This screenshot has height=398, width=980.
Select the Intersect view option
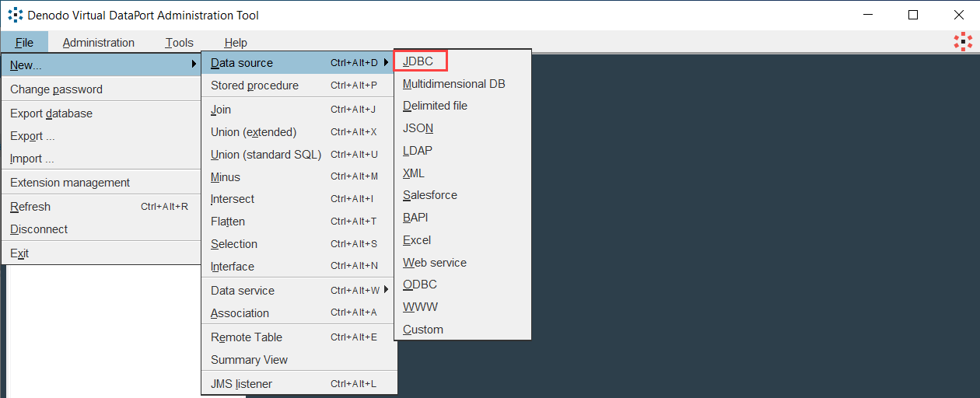tap(299, 199)
